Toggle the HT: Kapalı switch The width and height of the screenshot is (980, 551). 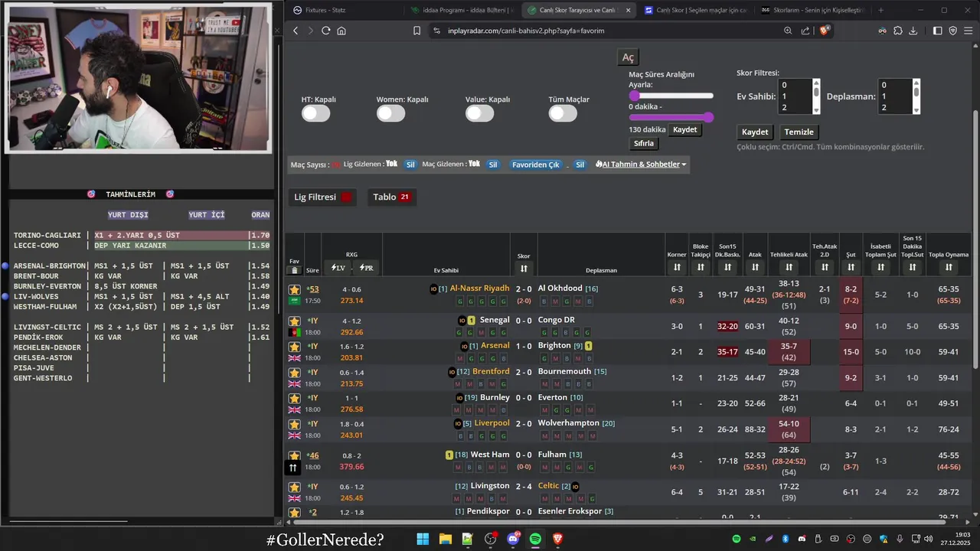[315, 113]
